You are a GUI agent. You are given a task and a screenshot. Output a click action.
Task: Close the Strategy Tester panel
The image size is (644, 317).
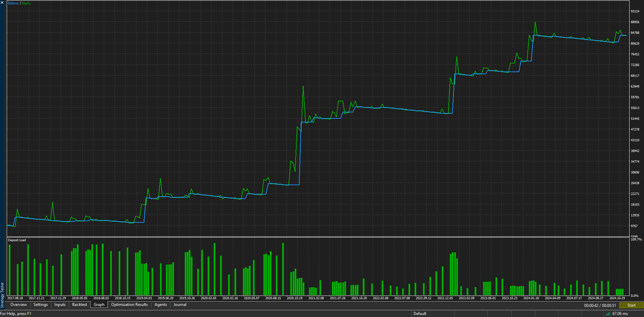2,3
